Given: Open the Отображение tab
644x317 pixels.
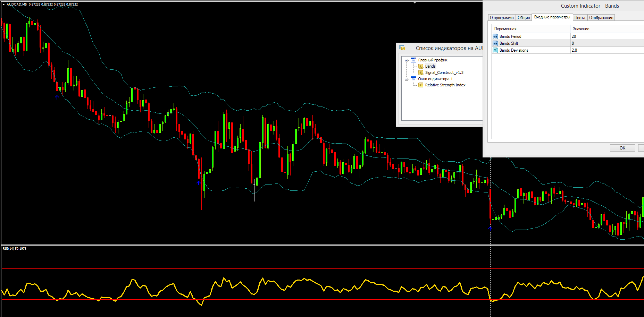Looking at the screenshot, I should point(601,18).
